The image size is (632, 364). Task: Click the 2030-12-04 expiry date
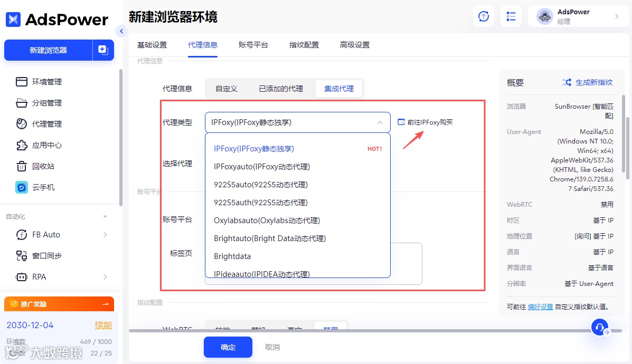coord(30,325)
